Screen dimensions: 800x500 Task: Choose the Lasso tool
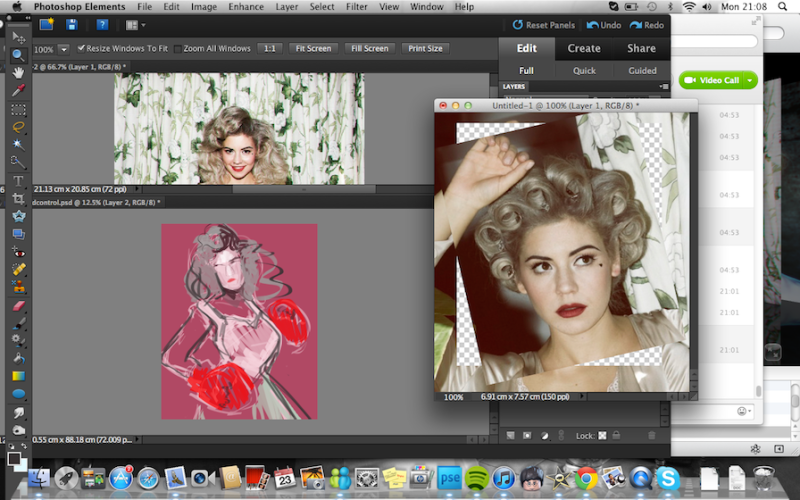pyautogui.click(x=18, y=127)
